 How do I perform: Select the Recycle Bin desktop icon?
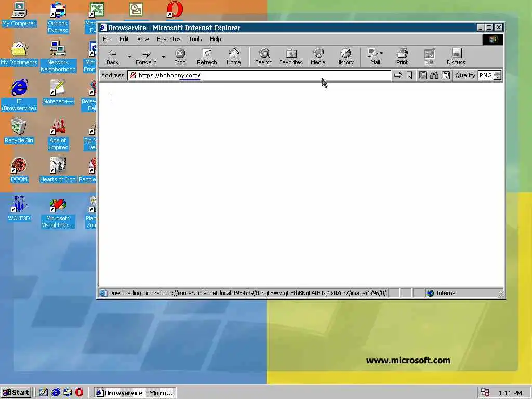coord(19,131)
